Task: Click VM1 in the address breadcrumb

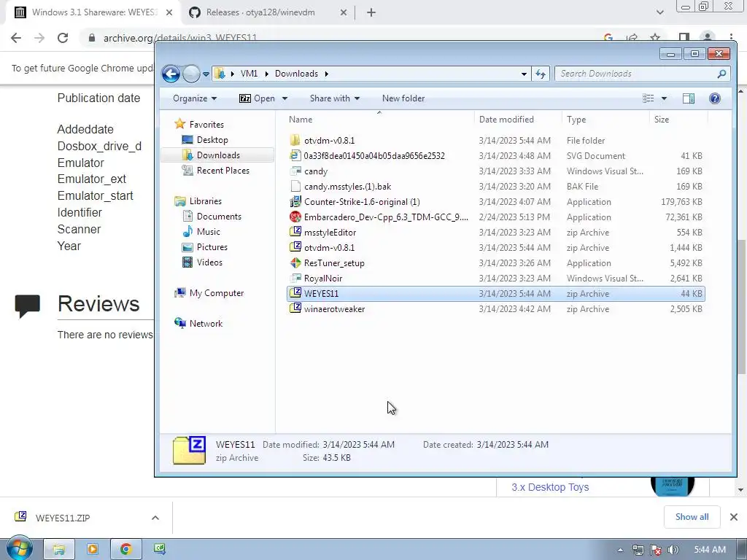Action: point(249,74)
